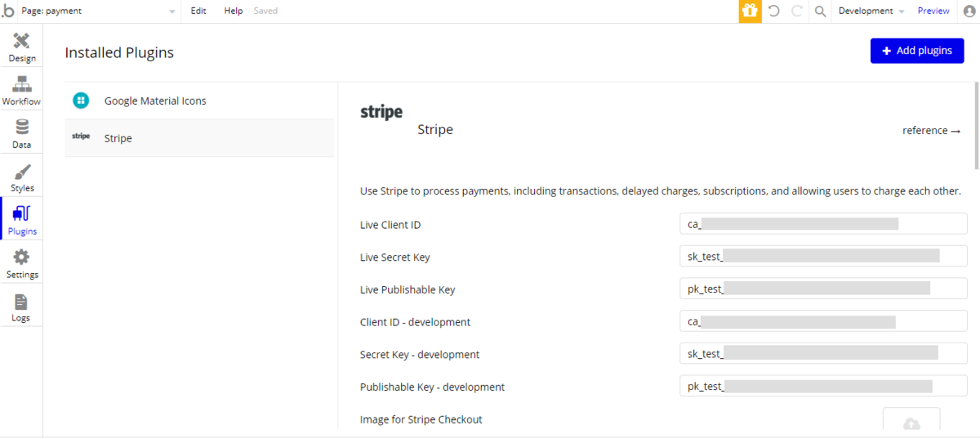Open the Logs tab in sidebar
This screenshot has width=980, height=439.
click(x=22, y=307)
